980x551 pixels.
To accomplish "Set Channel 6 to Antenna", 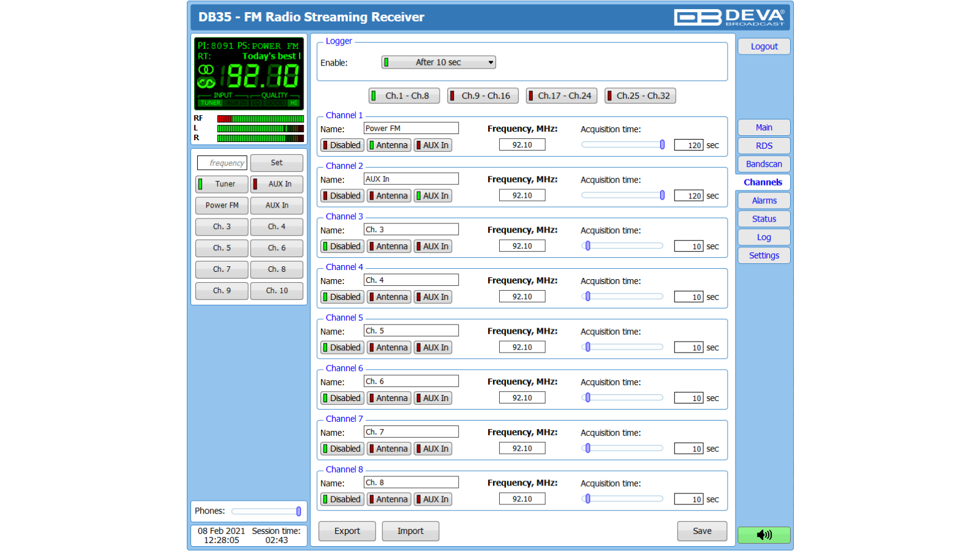I will tap(389, 398).
